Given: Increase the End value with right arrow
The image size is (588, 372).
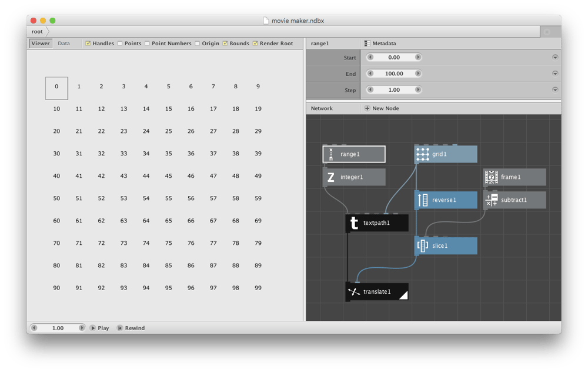Looking at the screenshot, I should pos(417,74).
